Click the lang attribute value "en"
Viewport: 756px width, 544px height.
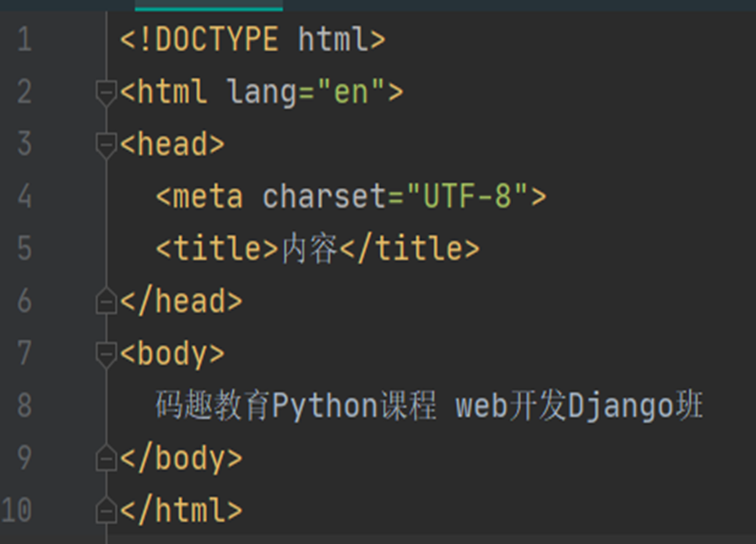coord(351,91)
